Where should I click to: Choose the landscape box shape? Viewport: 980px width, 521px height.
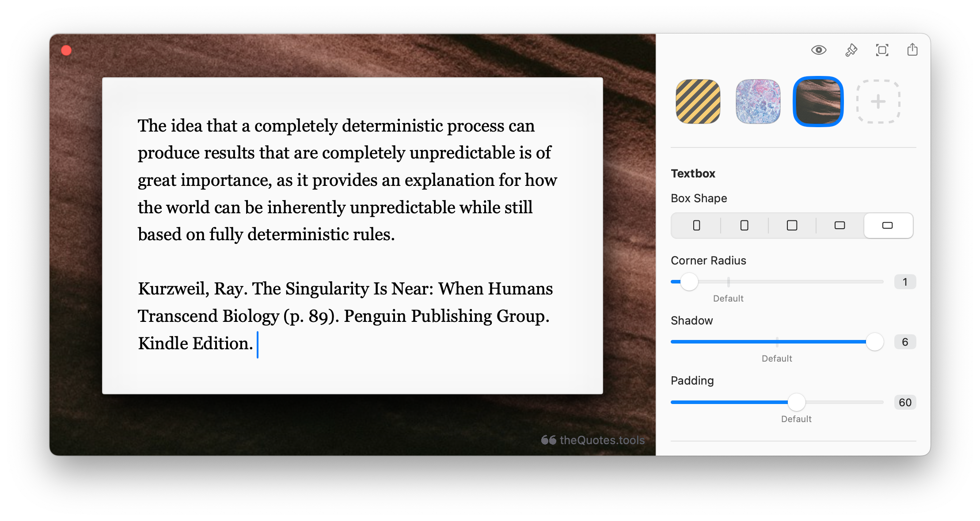click(839, 226)
